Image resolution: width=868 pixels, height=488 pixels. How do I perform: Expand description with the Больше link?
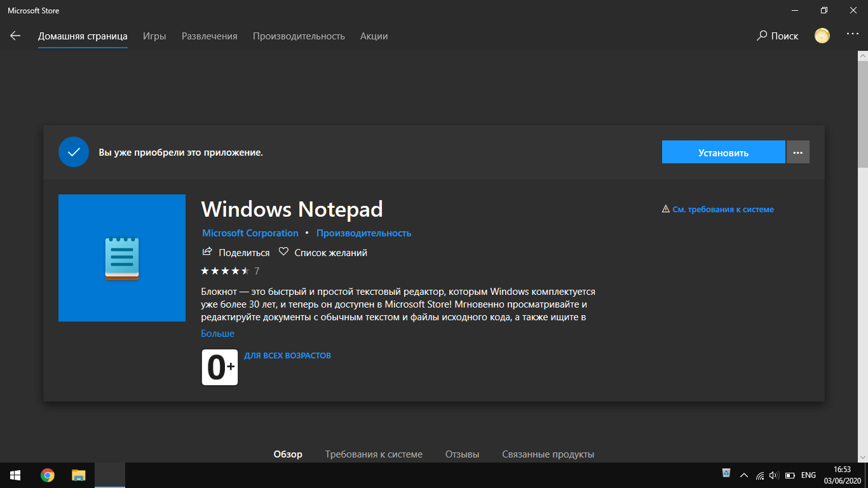[x=218, y=334]
